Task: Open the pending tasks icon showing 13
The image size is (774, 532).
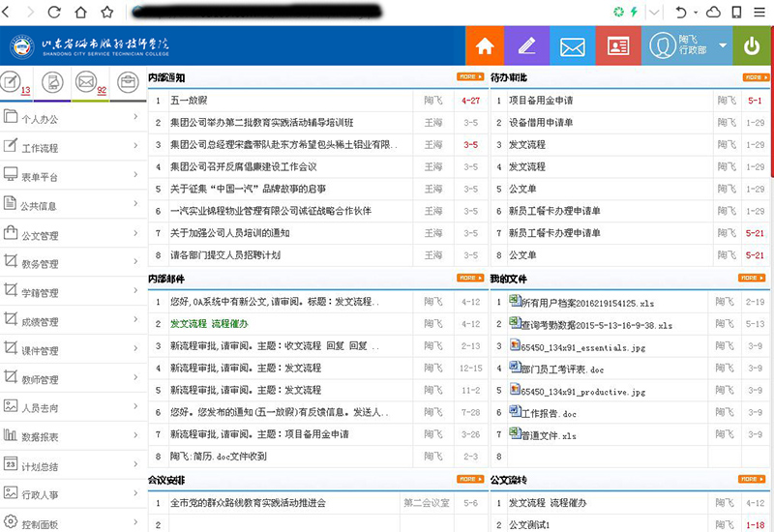Action: tap(15, 83)
